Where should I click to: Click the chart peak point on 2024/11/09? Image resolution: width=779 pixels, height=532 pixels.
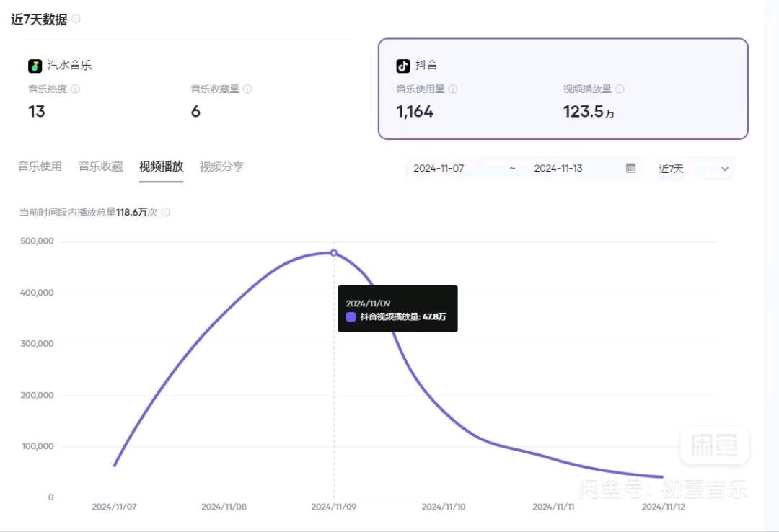click(334, 253)
